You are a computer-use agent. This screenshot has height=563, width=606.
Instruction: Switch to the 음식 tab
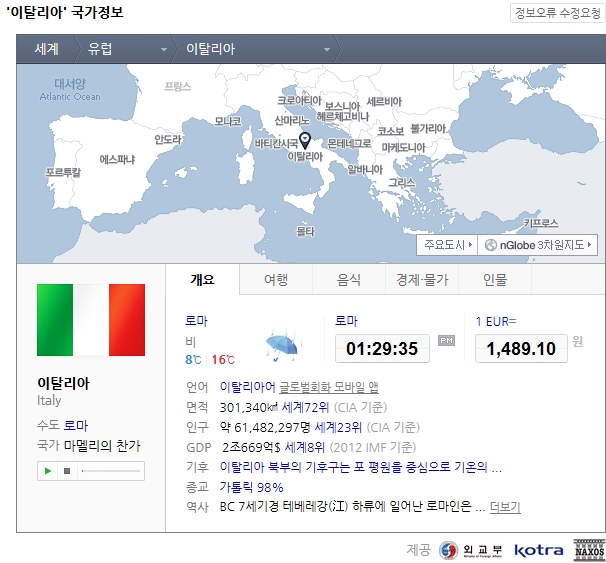tap(349, 279)
